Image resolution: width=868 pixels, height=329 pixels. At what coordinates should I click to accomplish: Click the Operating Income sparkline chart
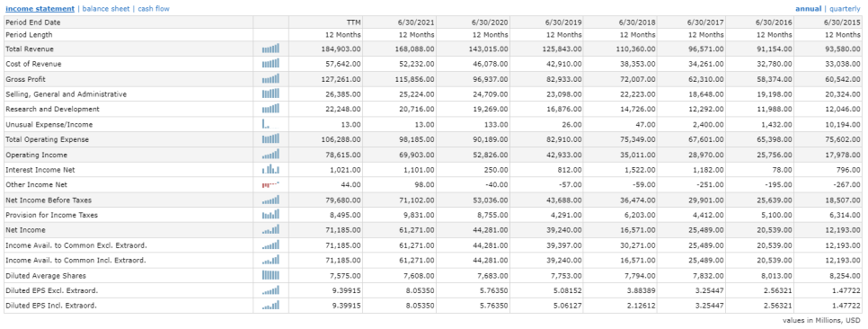270,155
